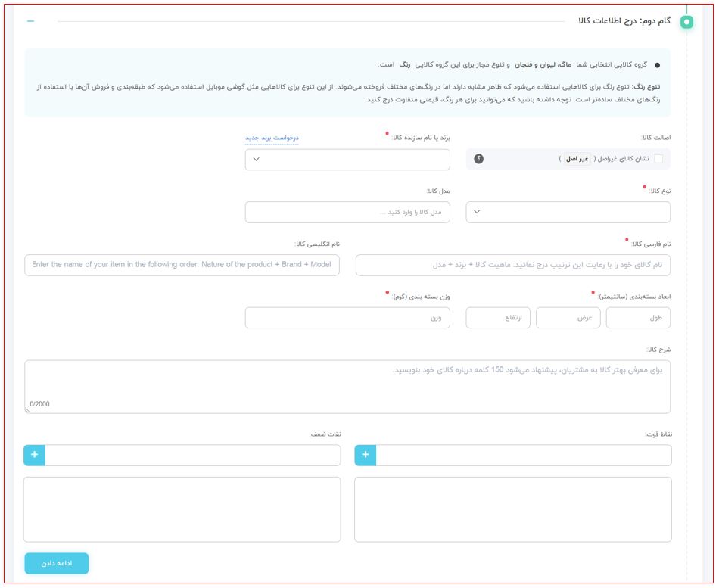Click the weaknesses list box under نقاط ضعف

point(182,509)
